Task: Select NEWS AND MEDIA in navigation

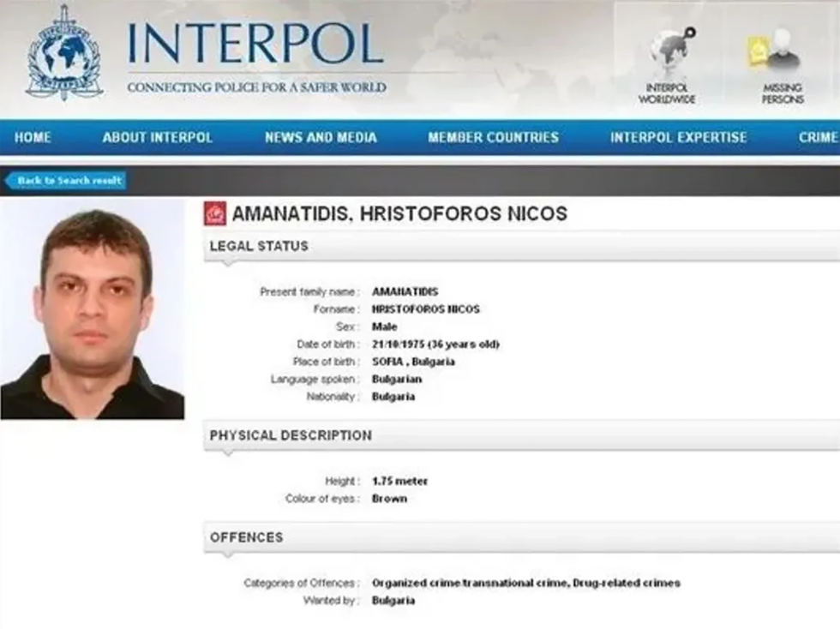Action: click(321, 137)
